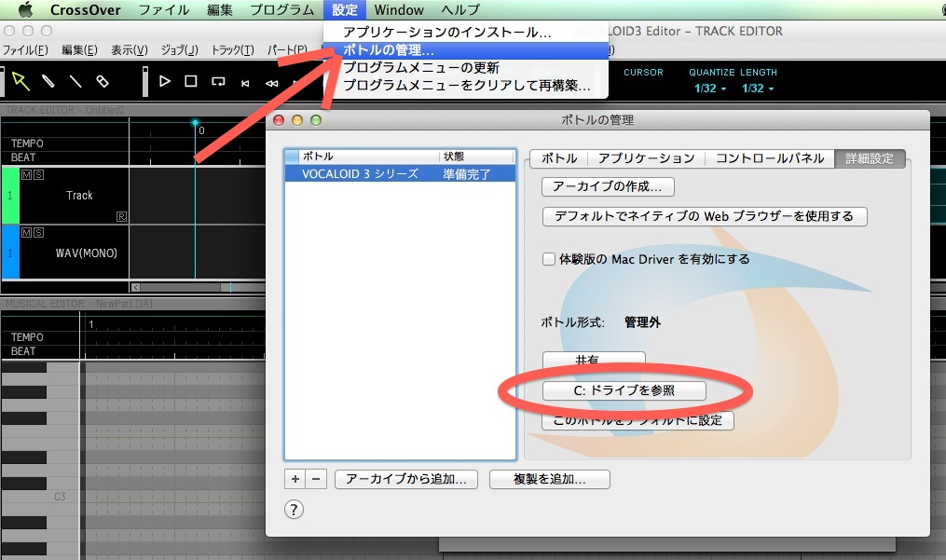Click the blue color strip of WAV(MONO)
The image size is (946, 560).
(x=10, y=252)
